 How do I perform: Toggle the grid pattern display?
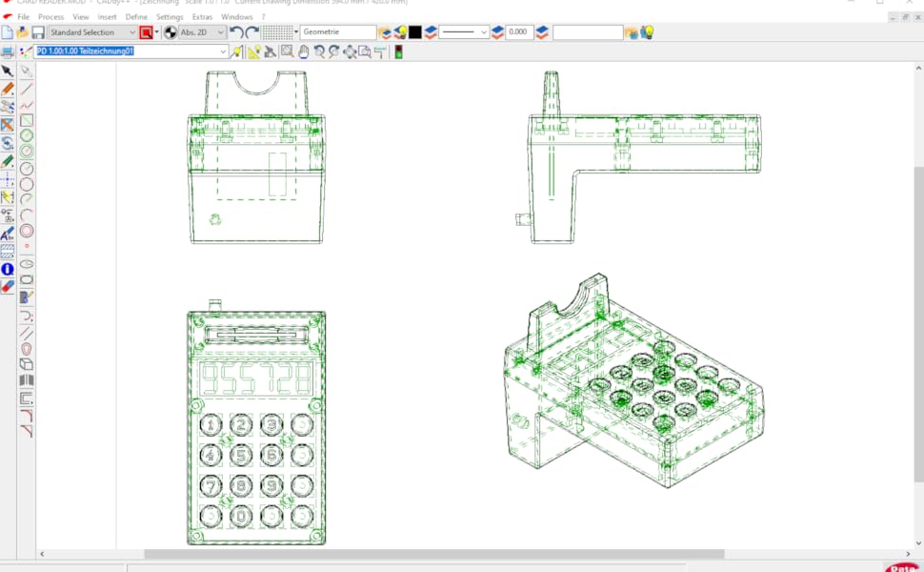point(276,31)
